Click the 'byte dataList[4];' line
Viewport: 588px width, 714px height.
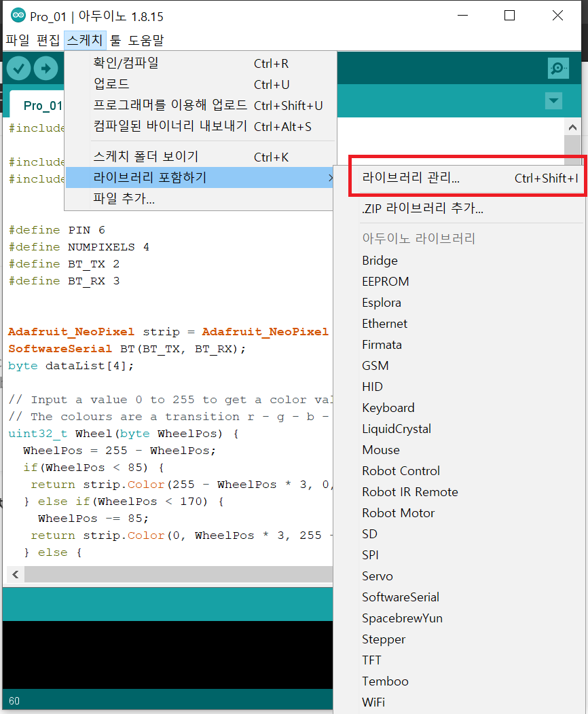click(x=71, y=366)
